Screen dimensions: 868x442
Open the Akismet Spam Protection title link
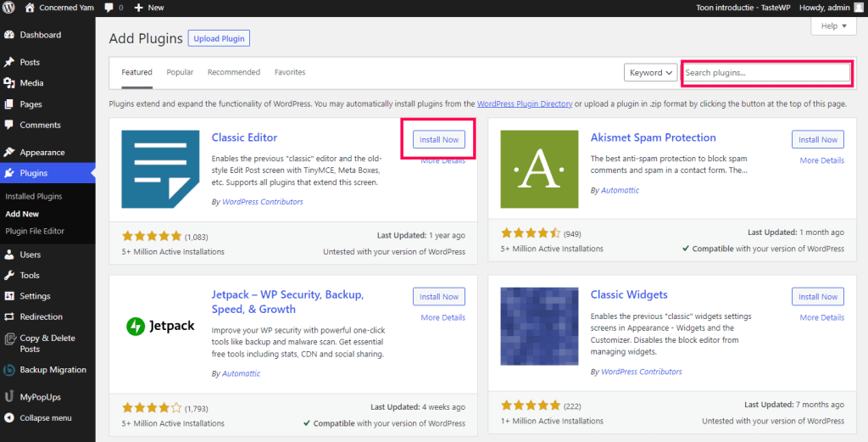click(654, 138)
